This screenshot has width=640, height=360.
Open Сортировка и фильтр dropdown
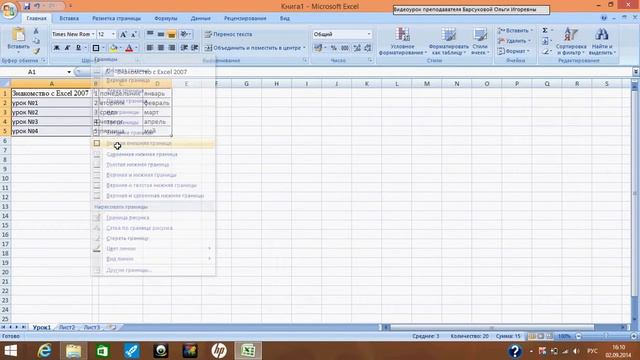pos(570,41)
